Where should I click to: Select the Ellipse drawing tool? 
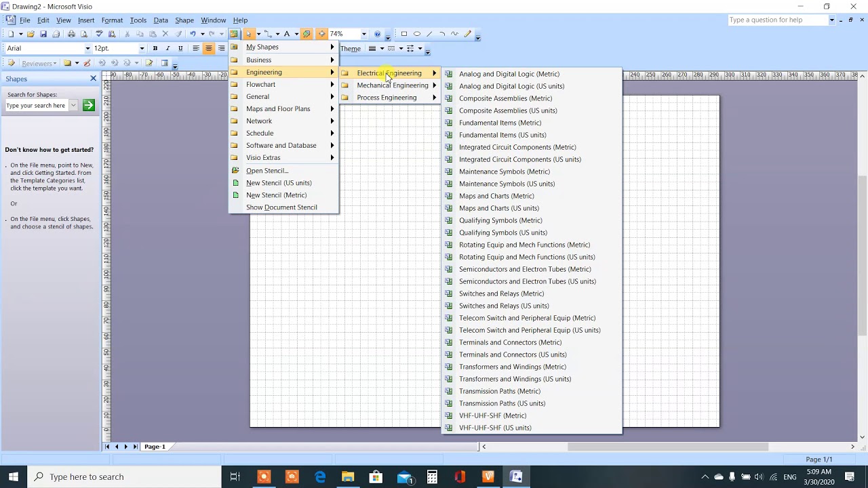coord(417,34)
